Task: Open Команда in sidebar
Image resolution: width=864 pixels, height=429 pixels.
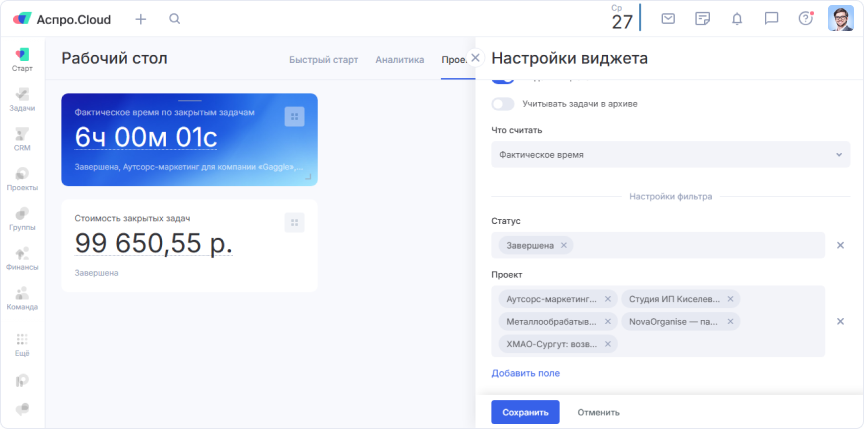Action: (x=22, y=298)
